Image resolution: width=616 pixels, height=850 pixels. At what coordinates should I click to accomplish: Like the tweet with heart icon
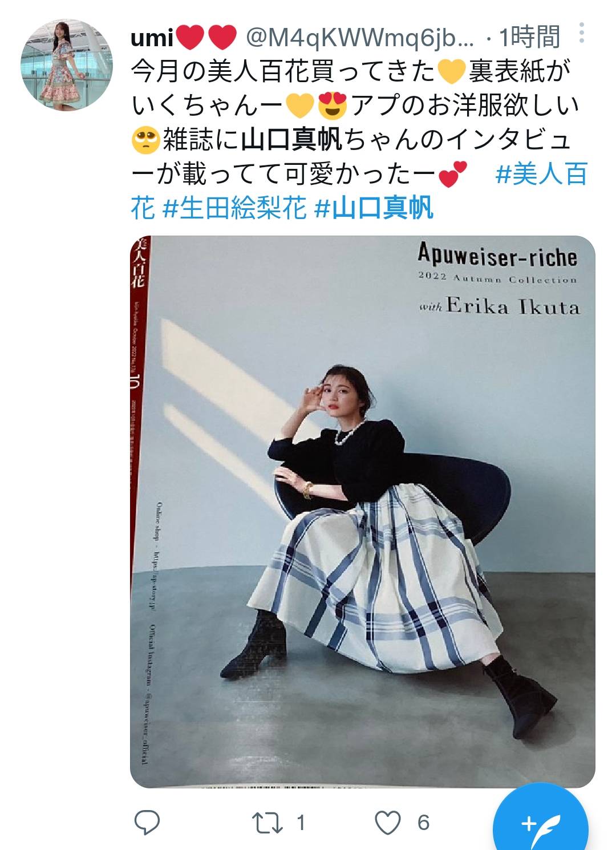tap(388, 823)
